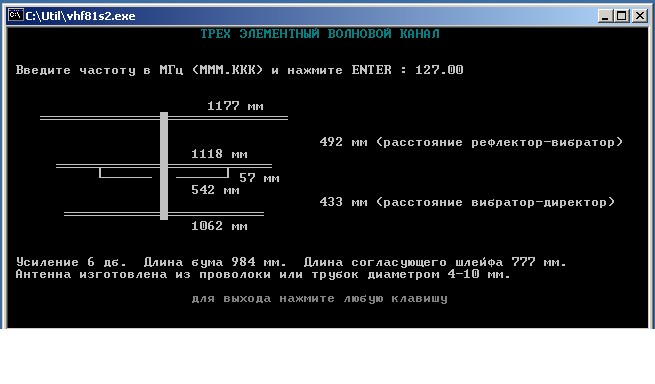This screenshot has height=384, width=655.
Task: Close the vhf81s2.exe console window
Action: click(x=640, y=16)
